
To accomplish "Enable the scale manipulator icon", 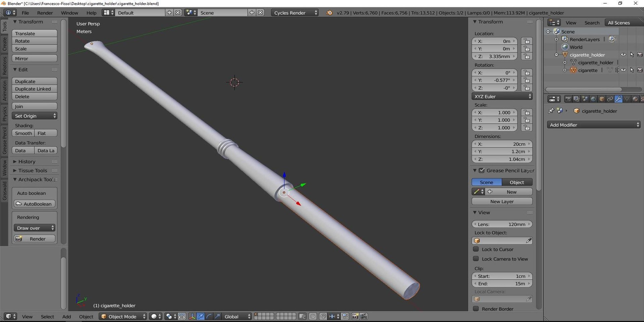I will coord(217,316).
